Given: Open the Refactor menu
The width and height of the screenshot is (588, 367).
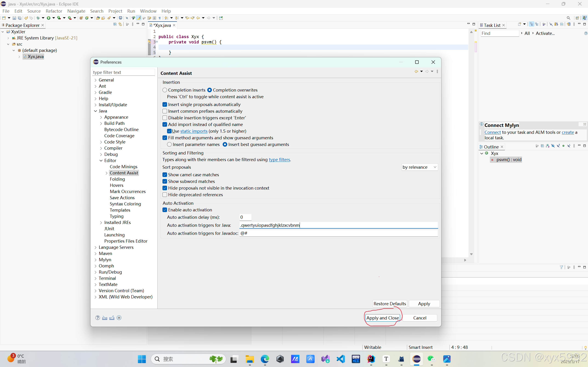Looking at the screenshot, I should coord(54,11).
